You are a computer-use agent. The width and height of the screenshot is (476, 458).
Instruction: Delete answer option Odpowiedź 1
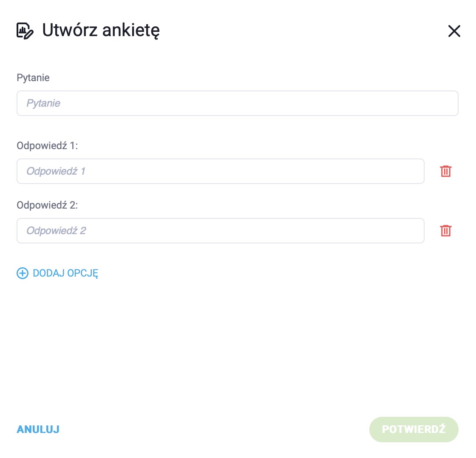pos(446,171)
